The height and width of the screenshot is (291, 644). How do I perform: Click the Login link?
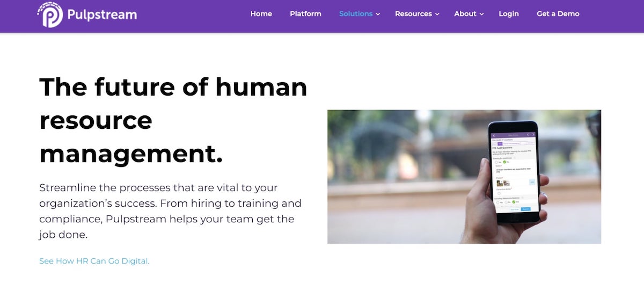tap(509, 14)
